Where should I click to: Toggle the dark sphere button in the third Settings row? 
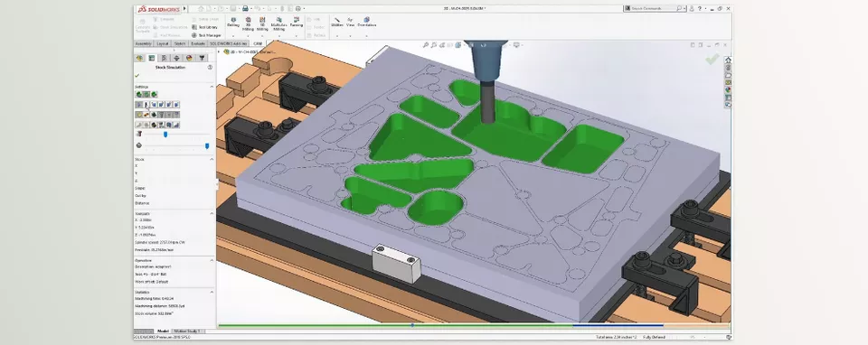pos(154,115)
